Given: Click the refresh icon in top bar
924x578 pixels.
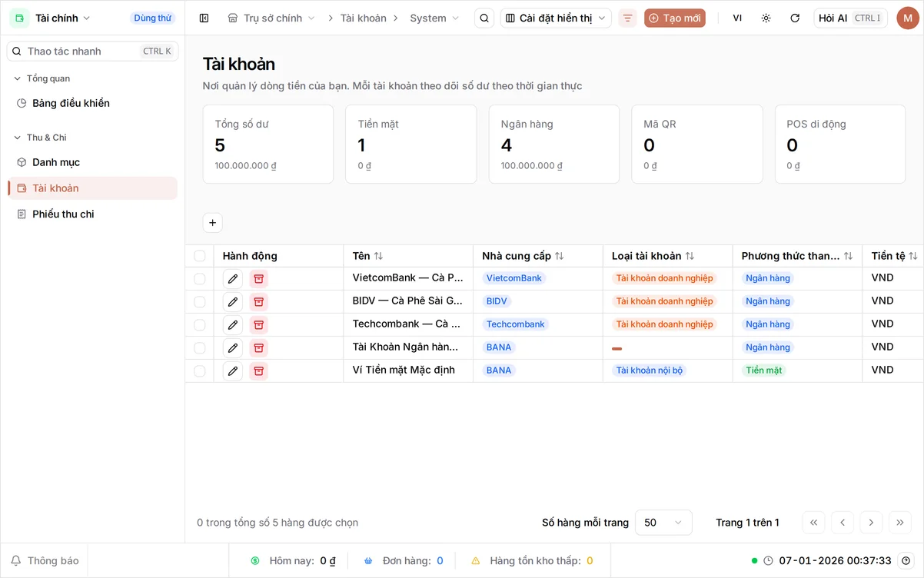Looking at the screenshot, I should coord(795,18).
